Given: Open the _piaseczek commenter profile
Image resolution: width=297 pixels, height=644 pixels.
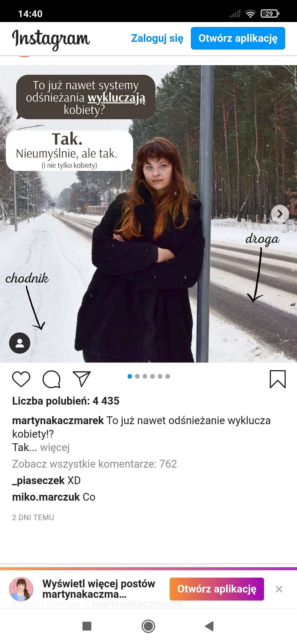Looking at the screenshot, I should (38, 481).
